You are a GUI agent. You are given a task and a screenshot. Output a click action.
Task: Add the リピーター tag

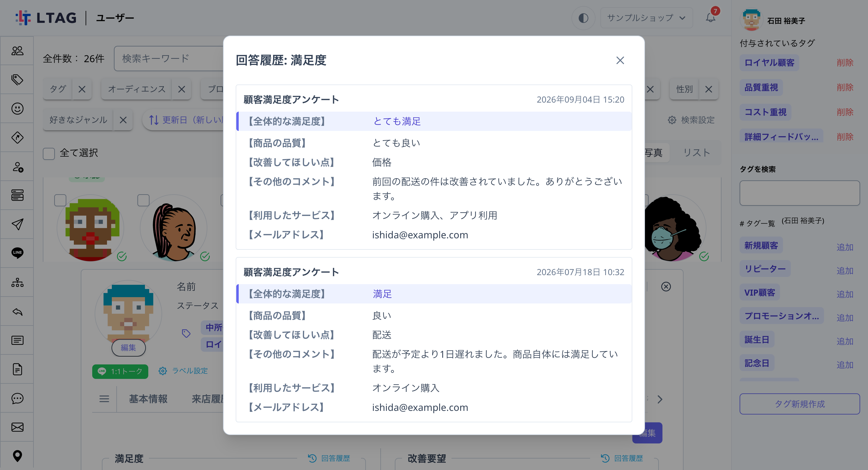click(845, 271)
